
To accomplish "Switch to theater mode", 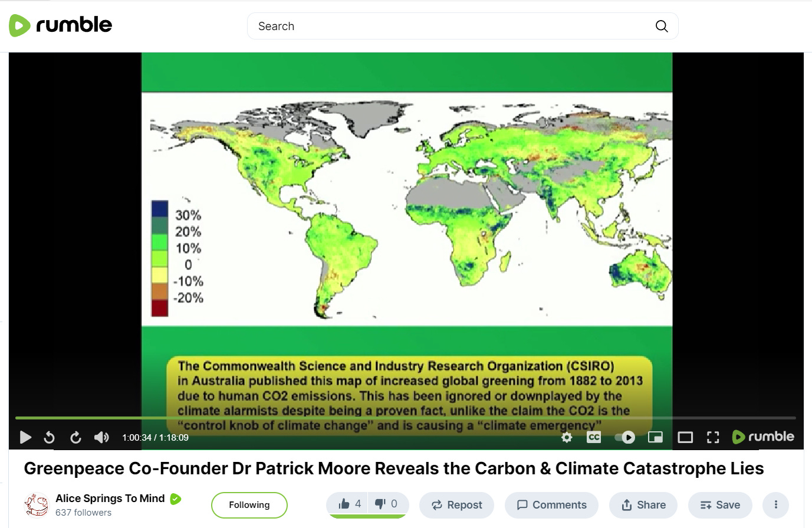I will [685, 437].
